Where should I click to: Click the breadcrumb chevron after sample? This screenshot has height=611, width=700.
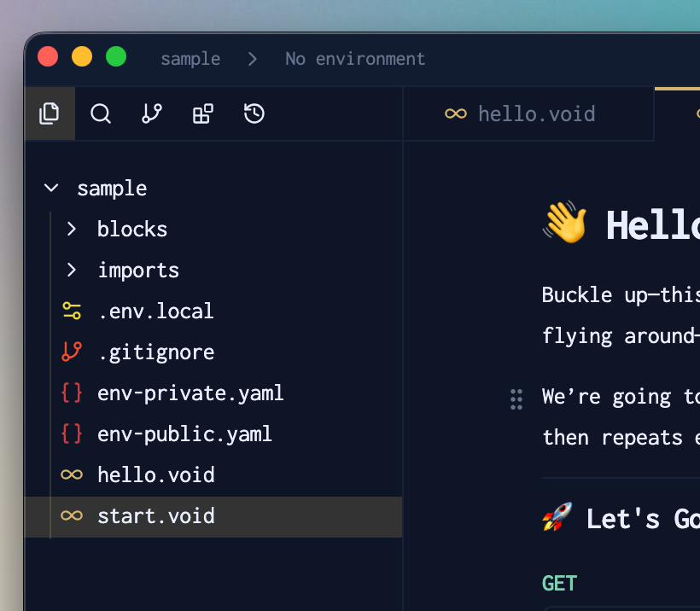click(x=253, y=59)
